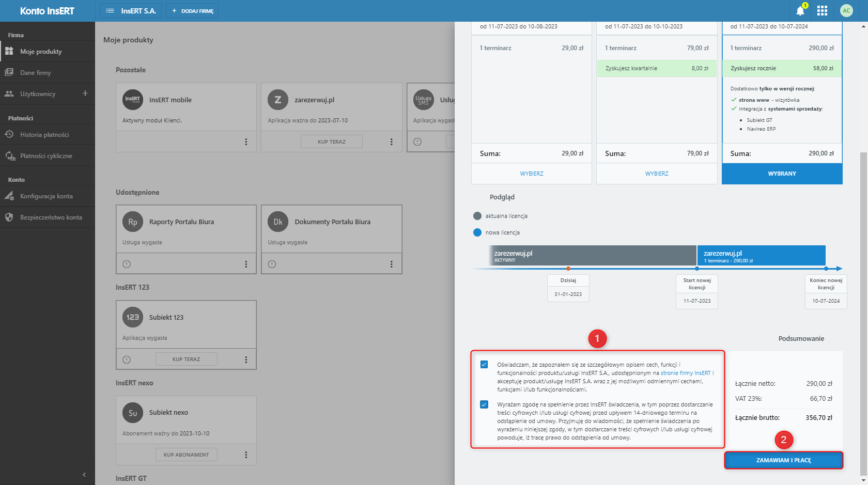Screen dimensions: 868x485
Task: Click ZAMAWIAM I PŁACĘ button
Action: [783, 460]
